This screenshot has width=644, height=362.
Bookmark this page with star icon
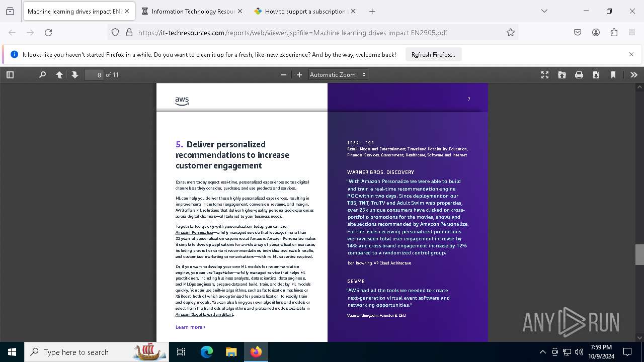(x=511, y=33)
